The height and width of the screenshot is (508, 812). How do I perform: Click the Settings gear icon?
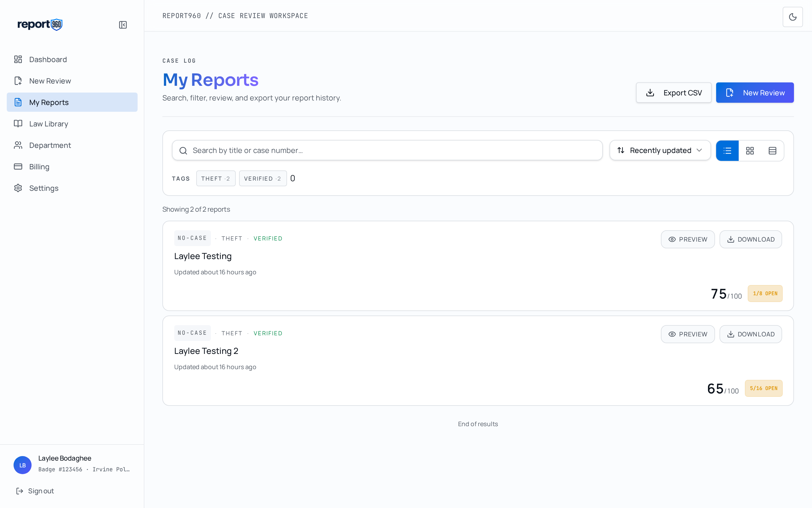[x=18, y=188]
